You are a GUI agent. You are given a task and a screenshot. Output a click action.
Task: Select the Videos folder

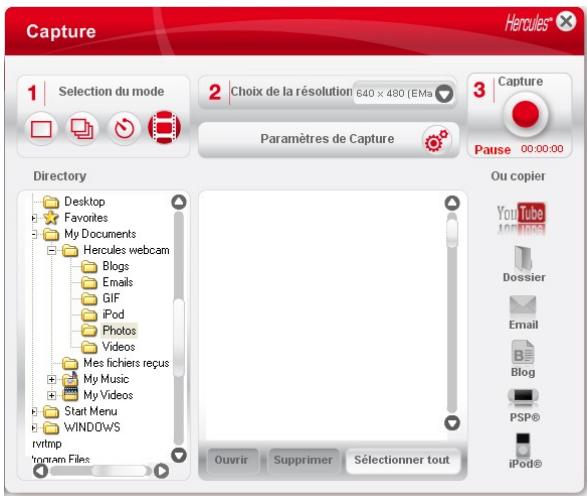(118, 347)
